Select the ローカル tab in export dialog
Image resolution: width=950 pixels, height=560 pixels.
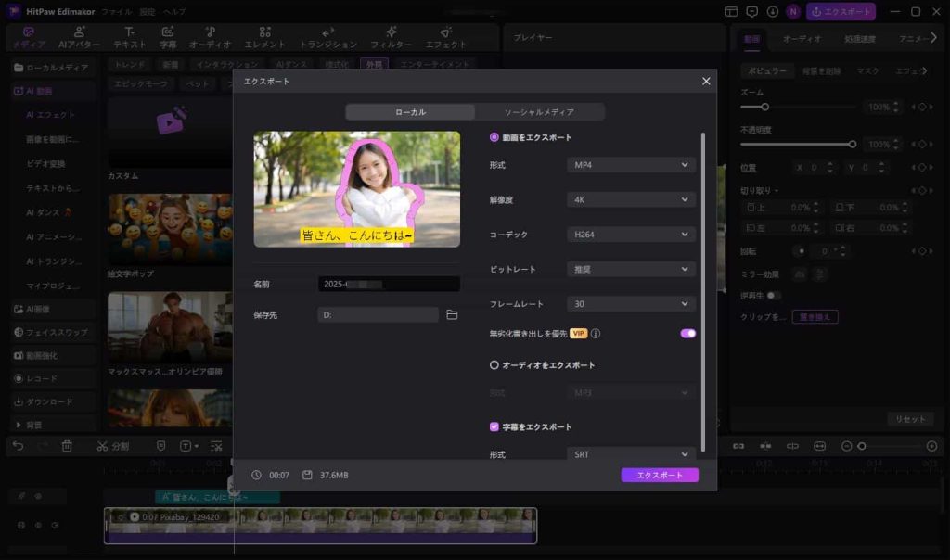coord(410,112)
